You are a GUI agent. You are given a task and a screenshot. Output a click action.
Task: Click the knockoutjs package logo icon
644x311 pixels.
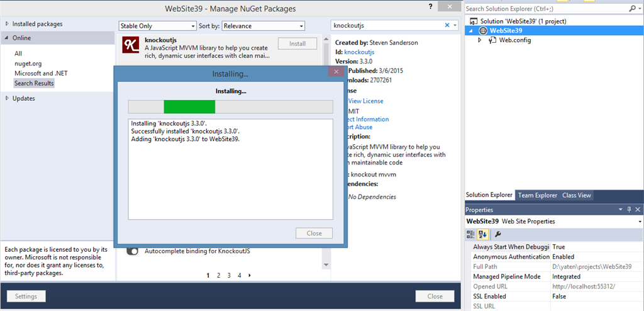[x=131, y=45]
